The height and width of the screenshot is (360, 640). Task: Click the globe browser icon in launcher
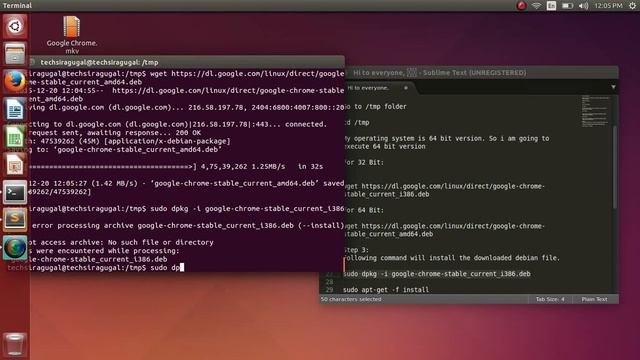(15, 247)
